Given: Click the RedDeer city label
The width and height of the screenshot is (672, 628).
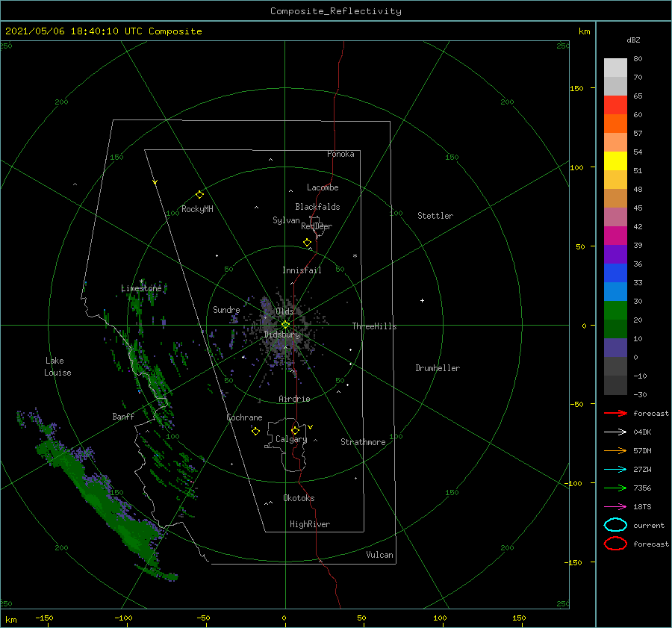Looking at the screenshot, I should click(317, 226).
